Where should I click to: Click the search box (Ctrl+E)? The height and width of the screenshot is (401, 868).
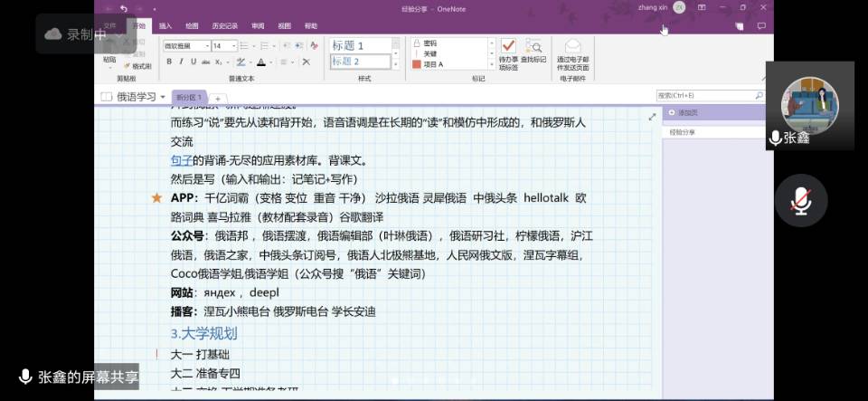click(x=707, y=95)
